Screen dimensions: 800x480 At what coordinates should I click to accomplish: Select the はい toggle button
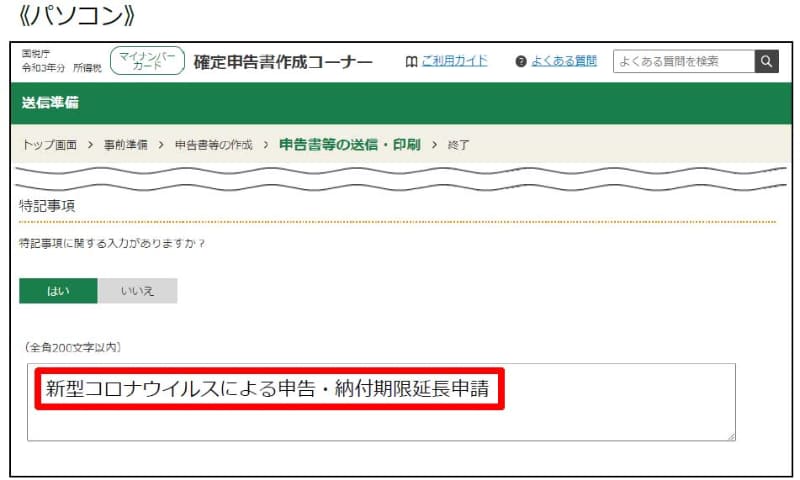click(x=58, y=291)
